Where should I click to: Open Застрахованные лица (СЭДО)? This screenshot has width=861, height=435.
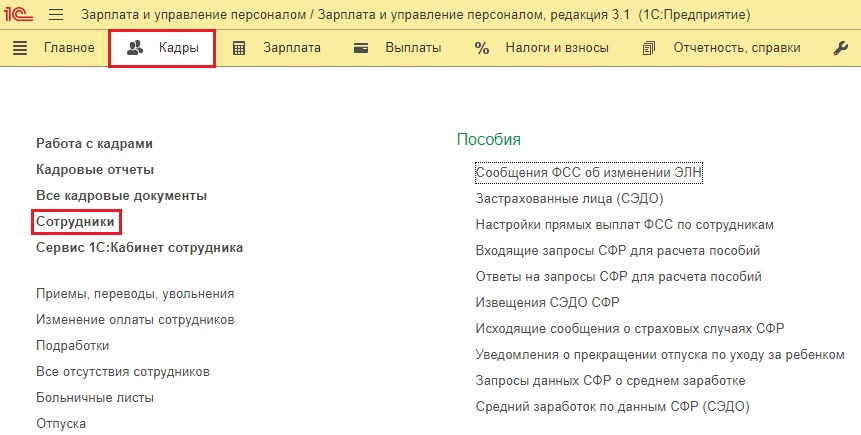(x=569, y=198)
